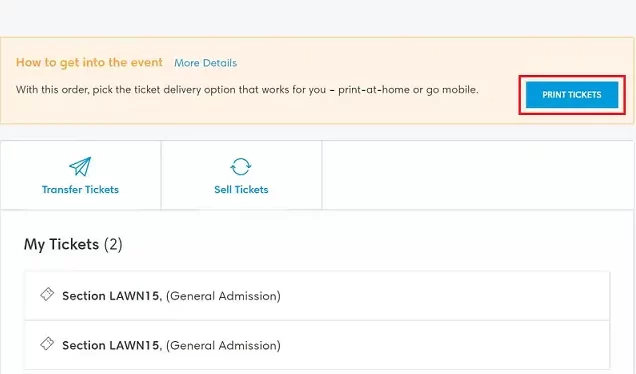The image size is (636, 374).
Task: Click the "Section LAWN15" bold text in second row
Action: point(112,345)
